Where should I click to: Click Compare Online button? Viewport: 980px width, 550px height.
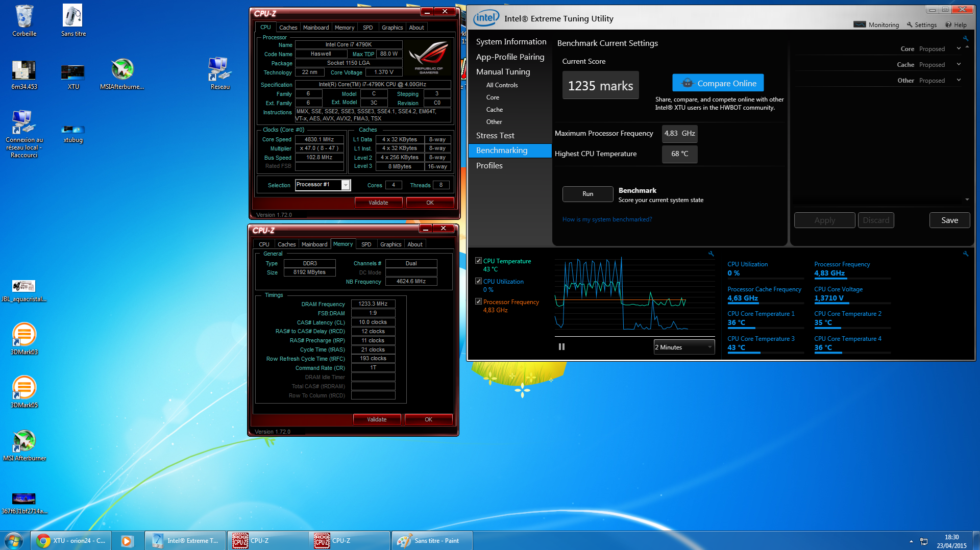(x=718, y=83)
